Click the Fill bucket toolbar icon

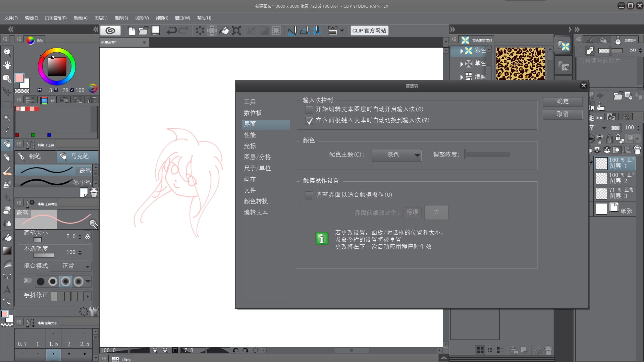tap(224, 31)
